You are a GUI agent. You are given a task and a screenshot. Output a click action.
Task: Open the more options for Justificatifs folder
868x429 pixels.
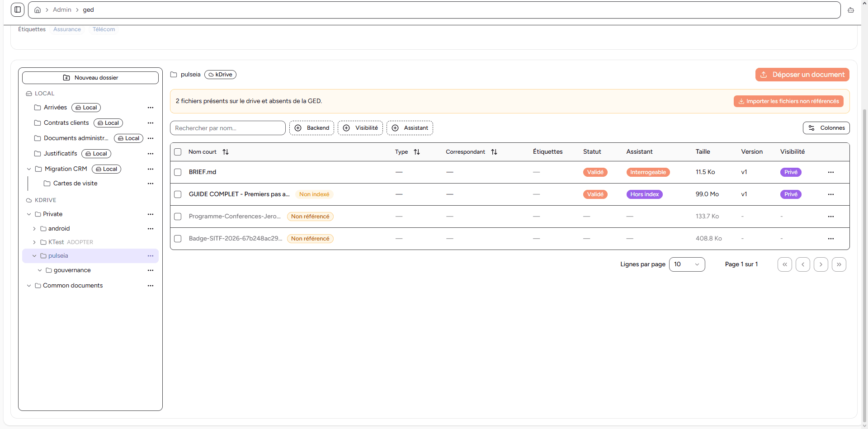[x=151, y=154]
